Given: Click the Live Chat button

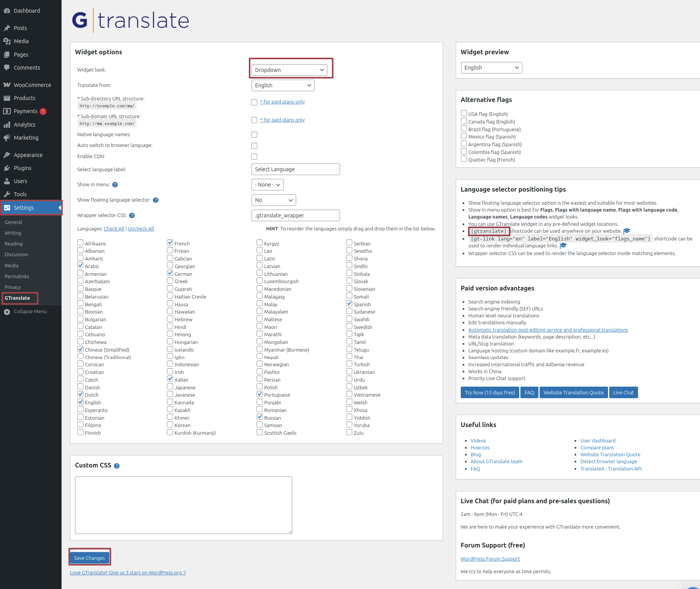Looking at the screenshot, I should pos(623,393).
